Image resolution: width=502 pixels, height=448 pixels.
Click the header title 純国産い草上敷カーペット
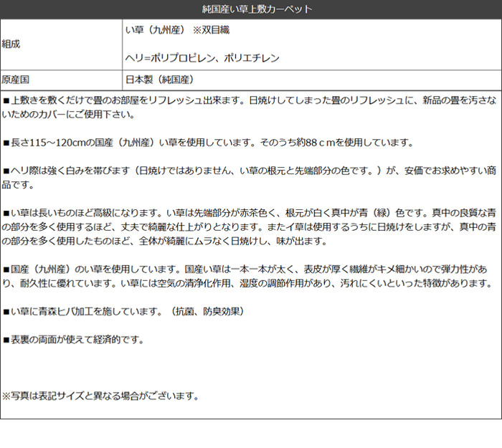257,9
